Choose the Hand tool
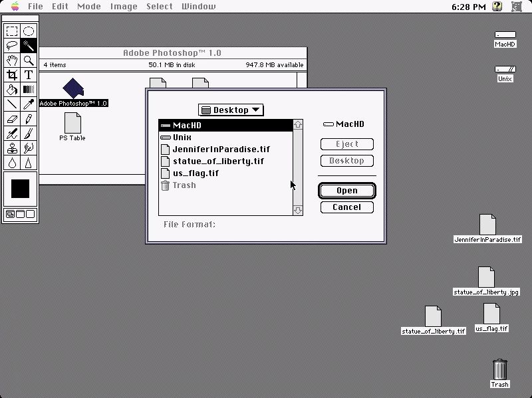Image resolution: width=532 pixels, height=398 pixels. pyautogui.click(x=12, y=60)
